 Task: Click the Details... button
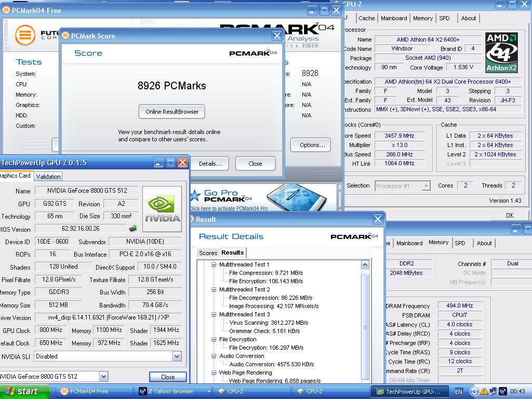pos(210,164)
